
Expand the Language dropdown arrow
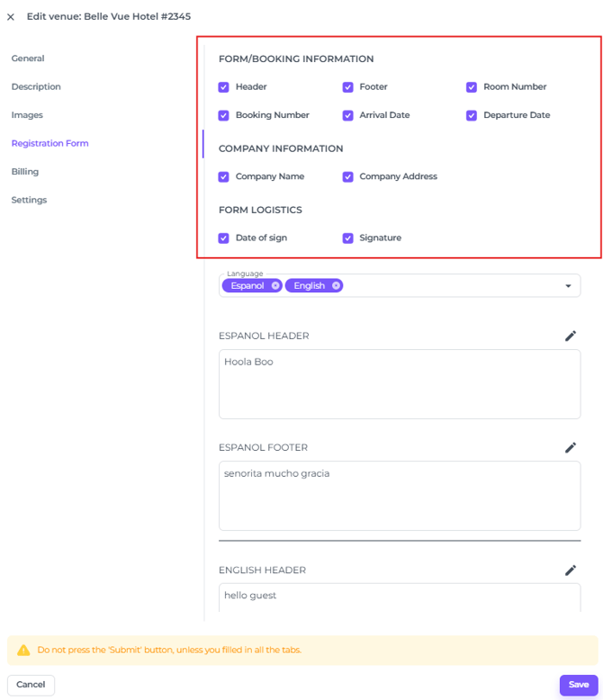coord(568,286)
